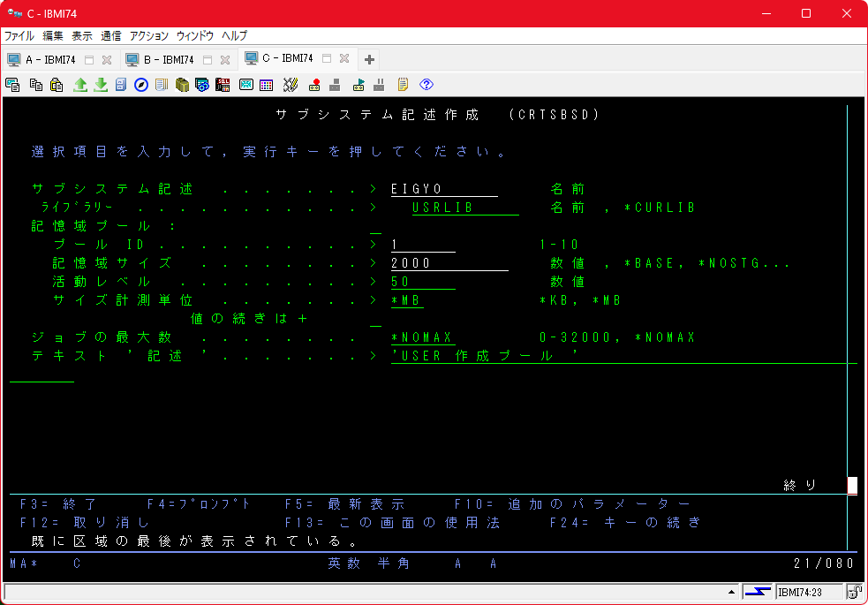Click the F4=プロンプト function key label

(x=199, y=504)
